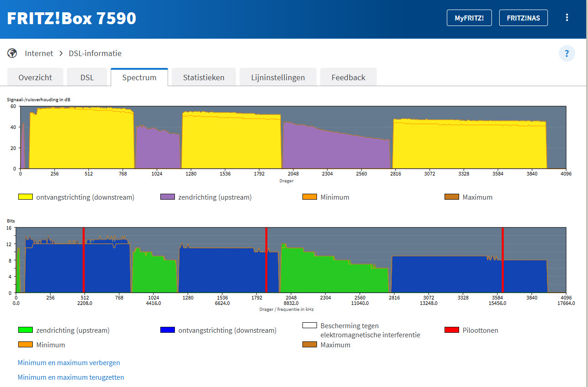588x387 pixels.
Task: Click the yellow downstream legend swatch
Action: pos(26,197)
